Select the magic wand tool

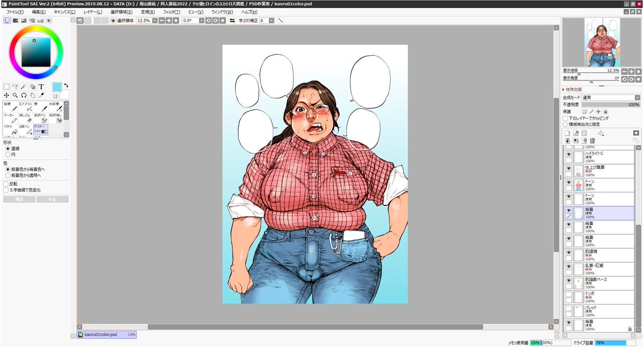pyautogui.click(x=24, y=86)
